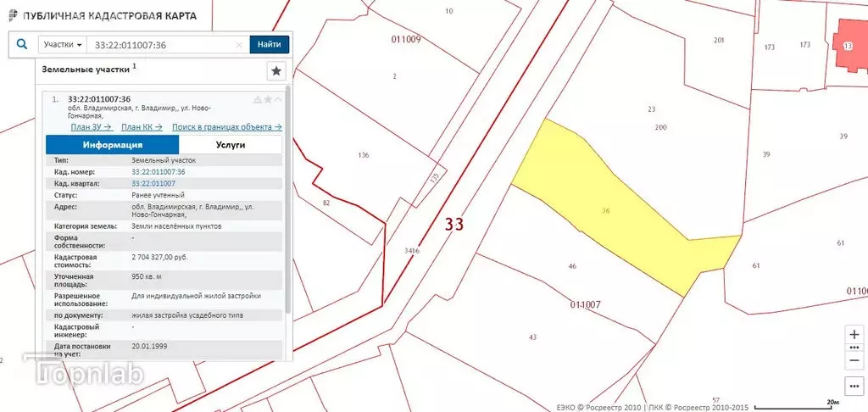Click quarter label 011007 on map
The width and height of the screenshot is (868, 412).
tap(586, 304)
